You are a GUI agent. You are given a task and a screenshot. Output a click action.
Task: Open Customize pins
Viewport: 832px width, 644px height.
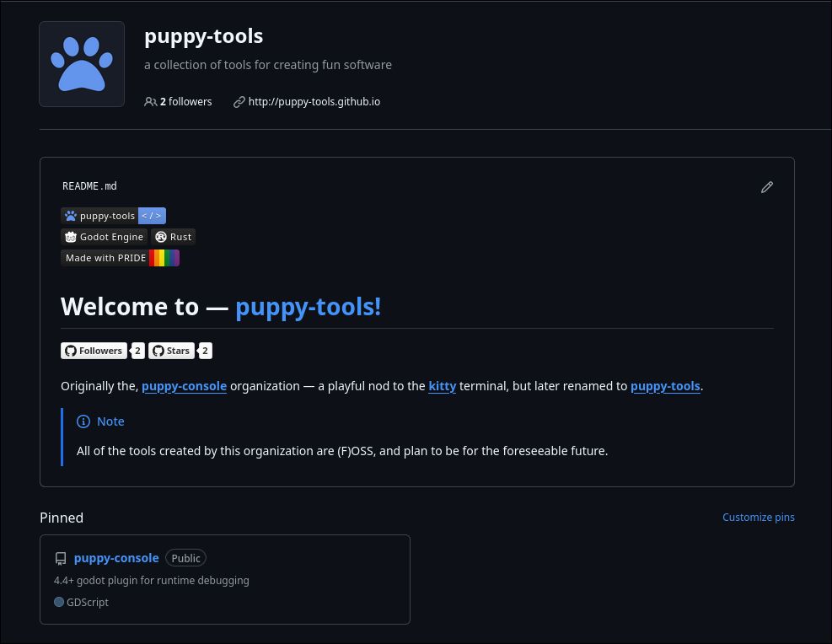click(759, 518)
